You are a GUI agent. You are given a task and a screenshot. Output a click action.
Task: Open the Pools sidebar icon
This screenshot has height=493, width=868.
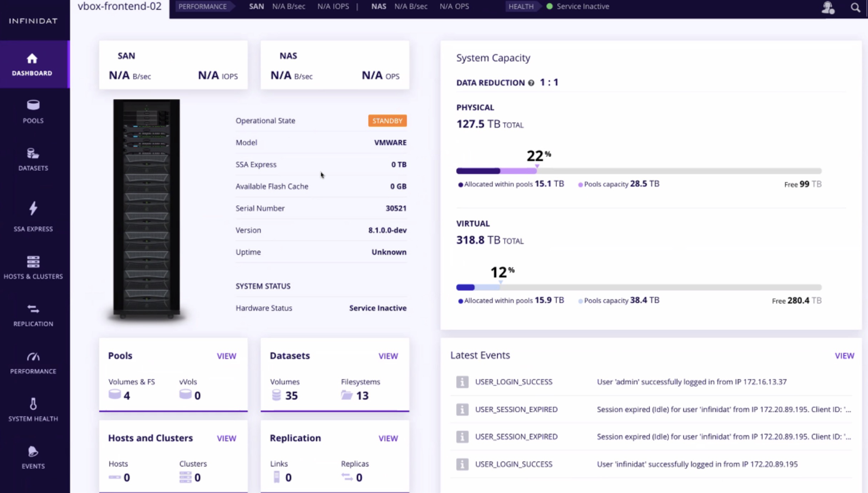point(33,106)
